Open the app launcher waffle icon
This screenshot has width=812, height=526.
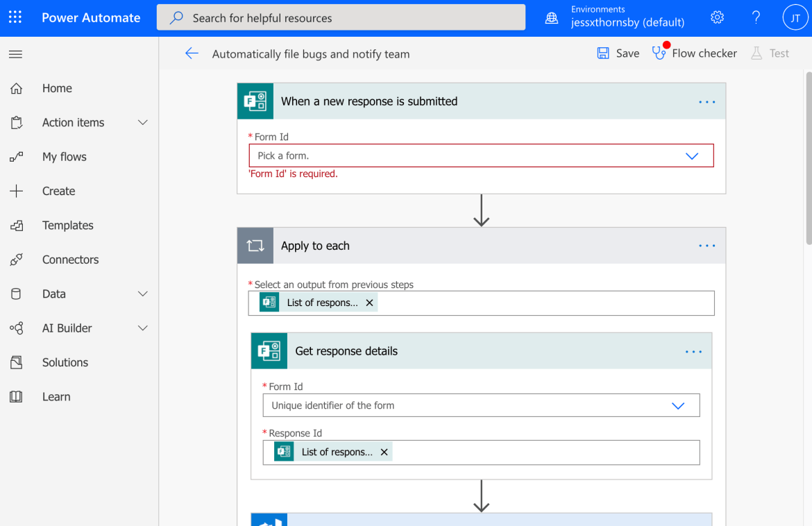click(x=15, y=17)
